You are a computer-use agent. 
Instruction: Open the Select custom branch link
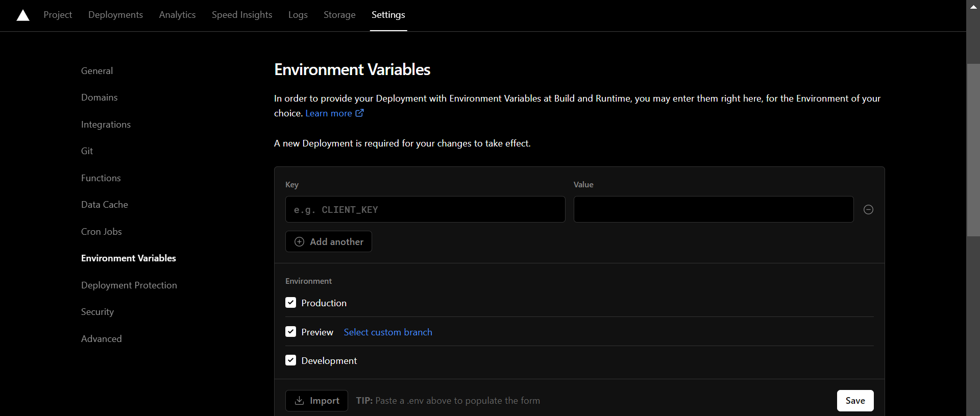pos(388,332)
